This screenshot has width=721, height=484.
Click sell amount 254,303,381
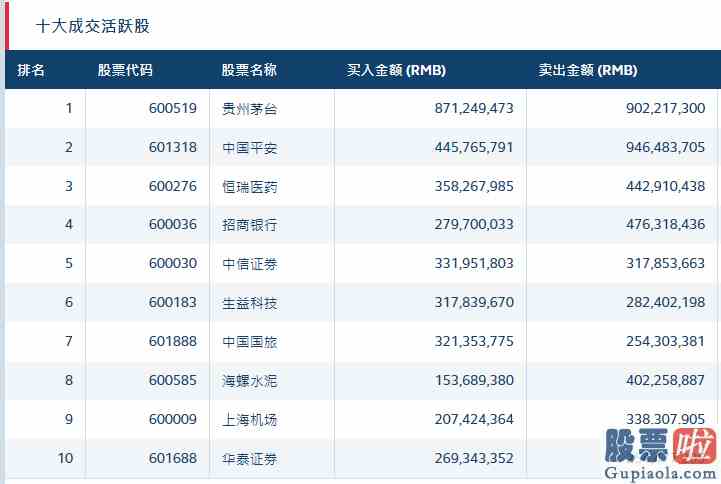pos(665,342)
